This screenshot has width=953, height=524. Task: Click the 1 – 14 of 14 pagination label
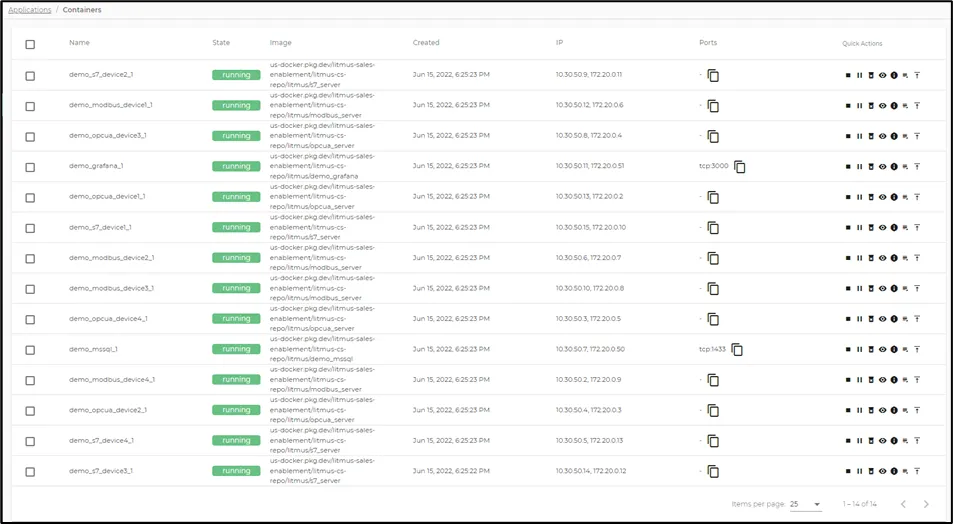tap(859, 504)
